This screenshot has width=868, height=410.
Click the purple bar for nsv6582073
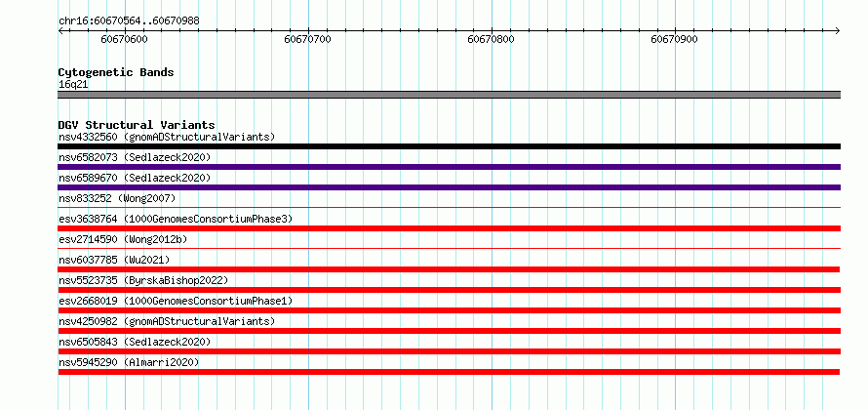(449, 167)
